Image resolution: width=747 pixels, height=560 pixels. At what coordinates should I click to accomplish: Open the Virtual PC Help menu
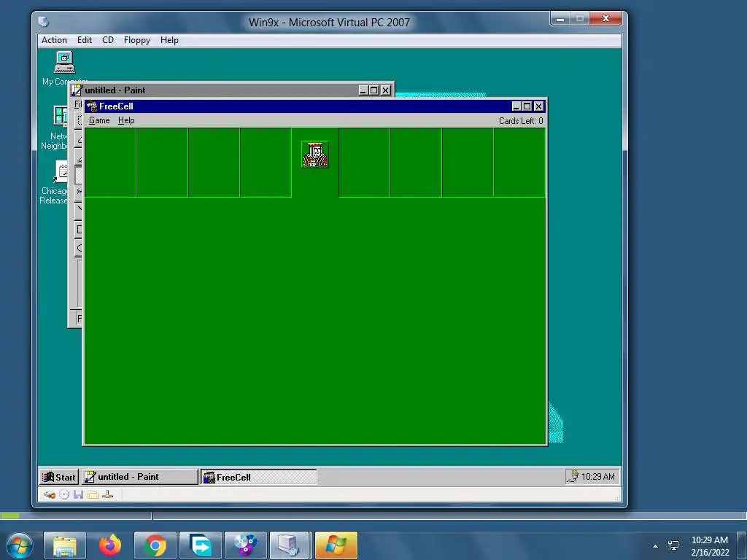coord(169,40)
